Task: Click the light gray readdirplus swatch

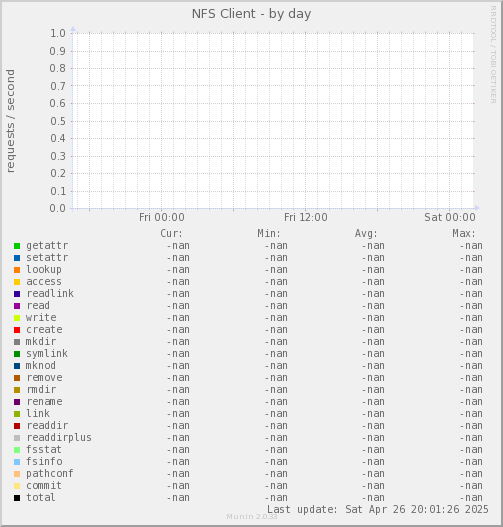Action: coord(17,438)
